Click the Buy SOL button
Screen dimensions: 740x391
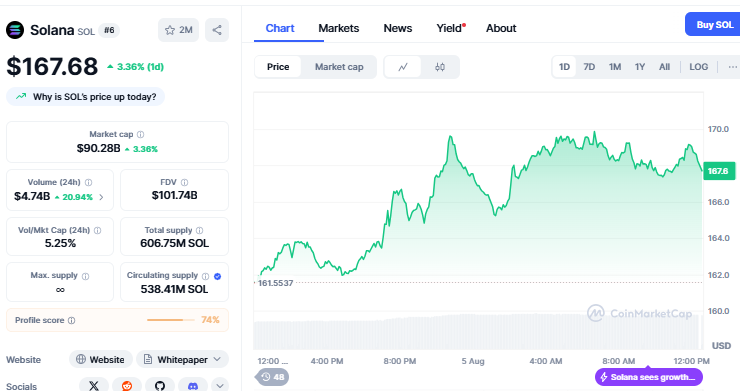coord(714,25)
